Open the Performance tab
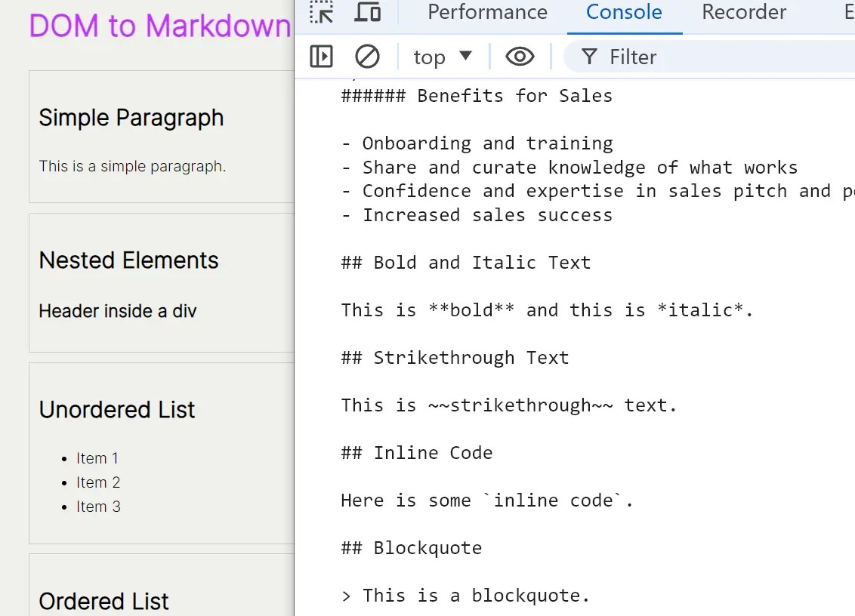The image size is (855, 616). pos(487,12)
